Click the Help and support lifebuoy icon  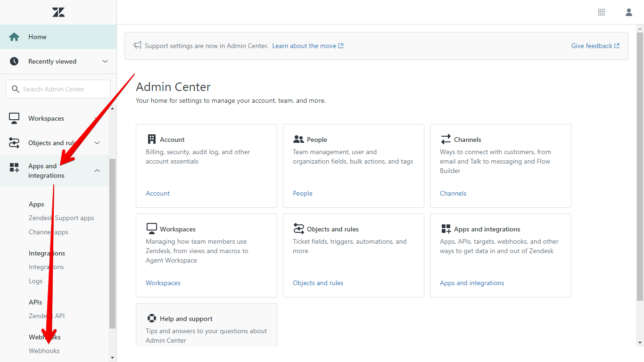152,318
